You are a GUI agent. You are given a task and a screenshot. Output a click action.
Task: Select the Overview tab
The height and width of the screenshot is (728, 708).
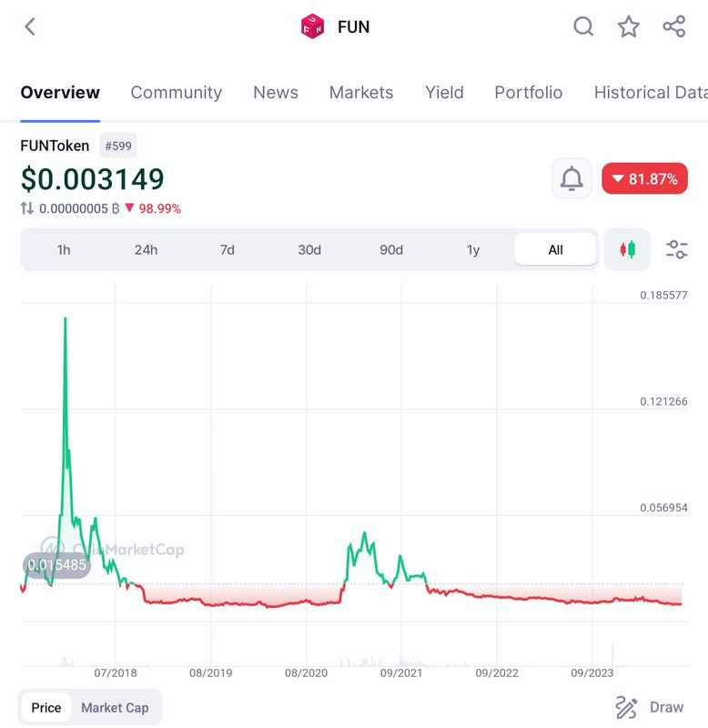[60, 93]
